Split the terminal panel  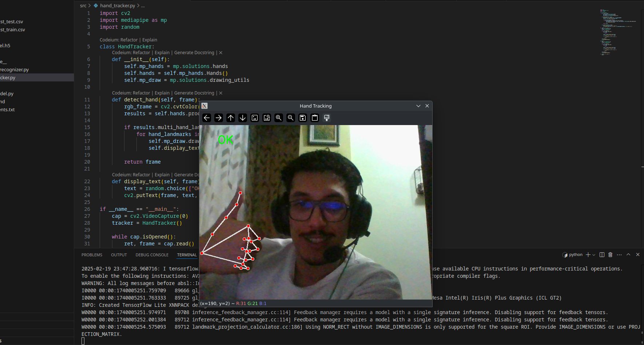(602, 255)
